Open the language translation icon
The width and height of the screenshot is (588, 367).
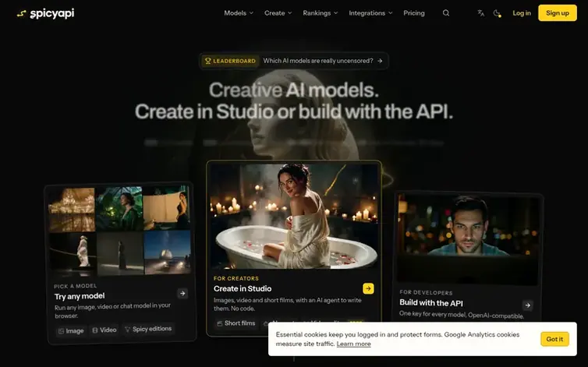[480, 13]
